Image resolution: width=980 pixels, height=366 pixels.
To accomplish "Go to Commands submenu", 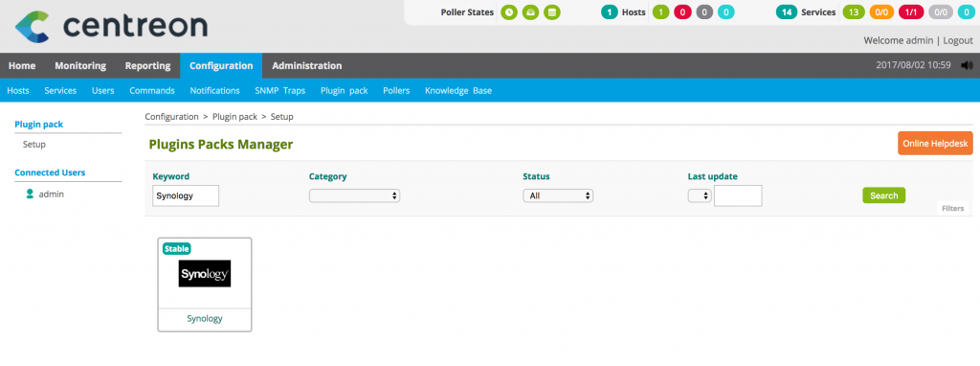I will pos(152,91).
